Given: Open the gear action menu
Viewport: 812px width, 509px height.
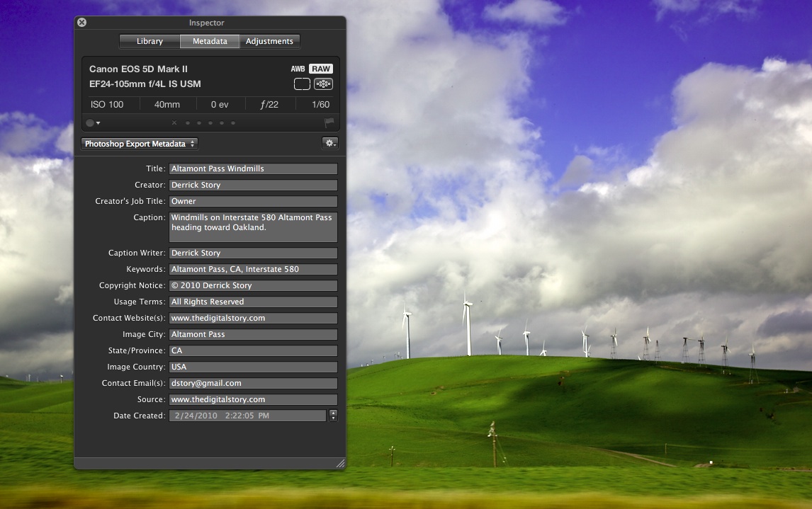Looking at the screenshot, I should (329, 143).
